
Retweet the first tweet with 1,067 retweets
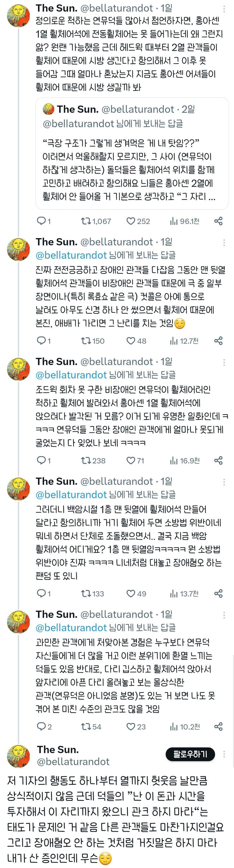tap(85, 221)
